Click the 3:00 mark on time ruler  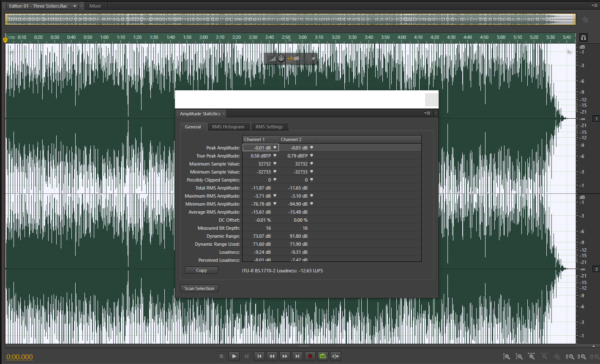[x=303, y=37]
